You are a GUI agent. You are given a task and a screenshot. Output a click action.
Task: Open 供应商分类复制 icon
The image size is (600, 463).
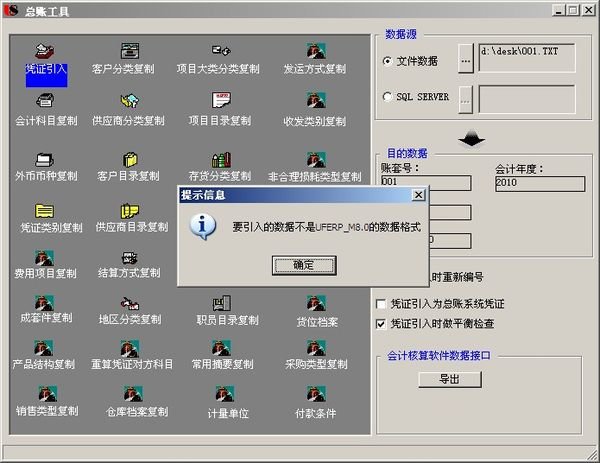pyautogui.click(x=130, y=101)
